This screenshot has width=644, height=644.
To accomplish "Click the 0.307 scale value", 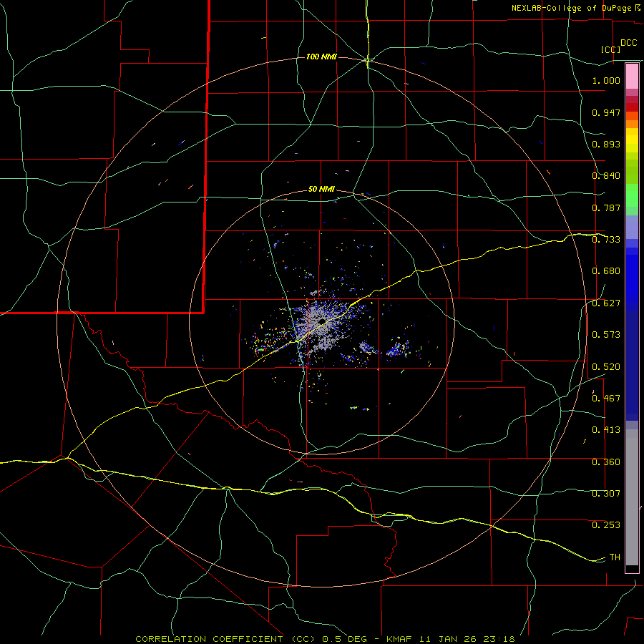I will point(606,494).
